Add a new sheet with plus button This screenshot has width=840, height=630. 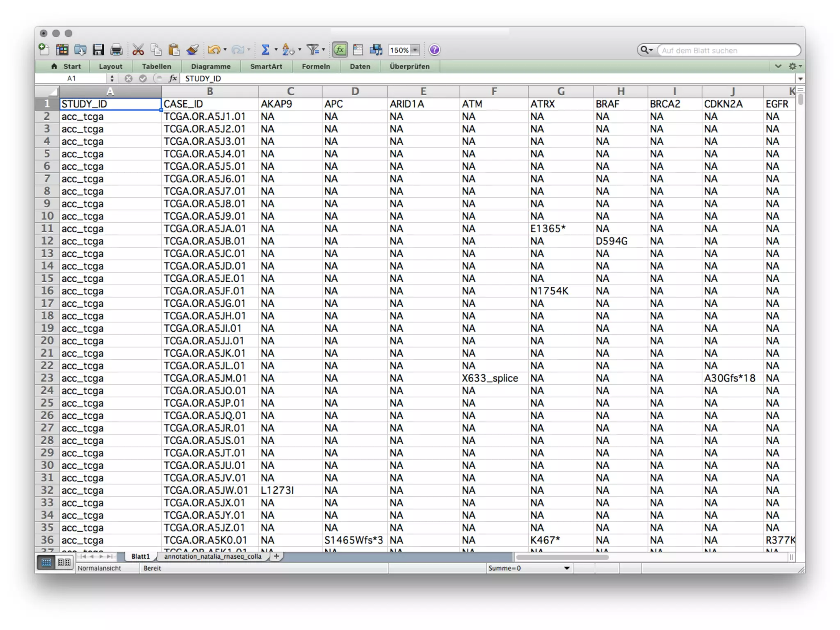[x=276, y=556]
